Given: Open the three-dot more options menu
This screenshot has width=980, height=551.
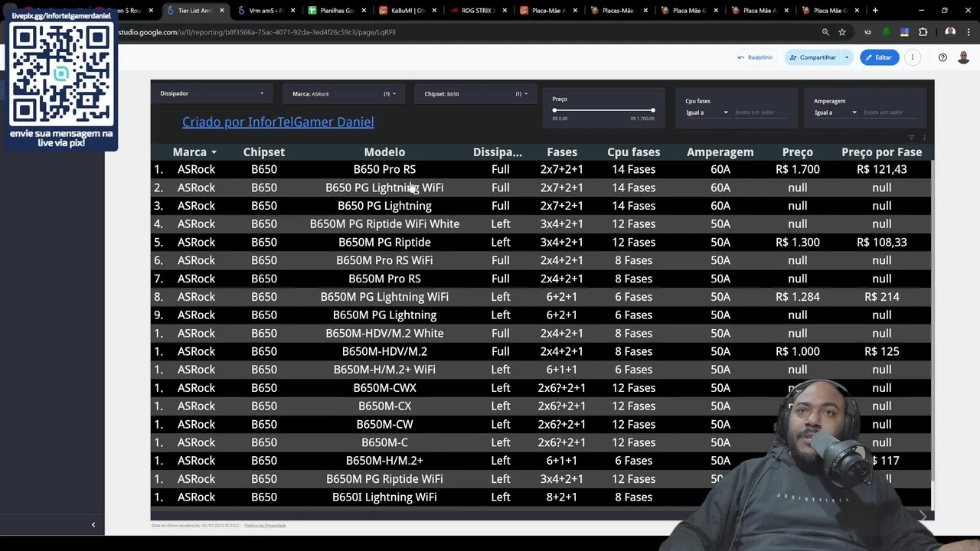Looking at the screenshot, I should tap(913, 57).
